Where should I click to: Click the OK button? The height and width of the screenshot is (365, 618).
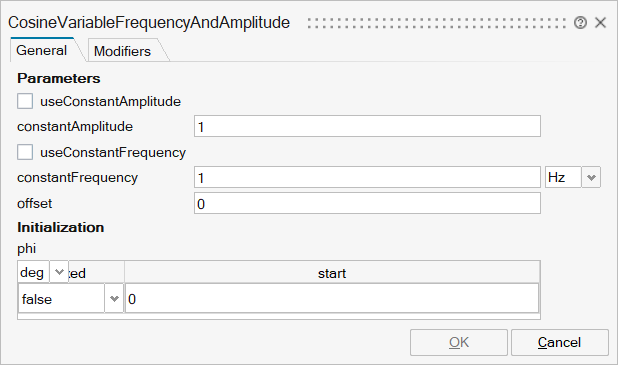(x=459, y=342)
